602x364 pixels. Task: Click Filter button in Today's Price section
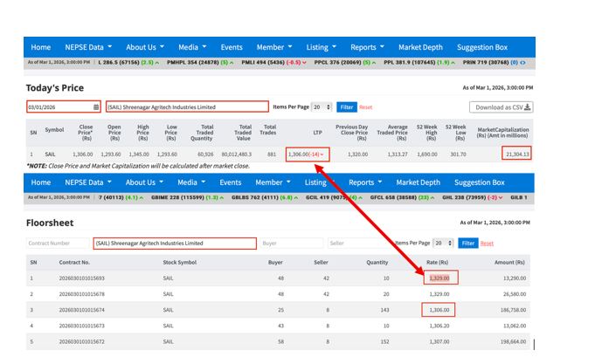pos(347,107)
